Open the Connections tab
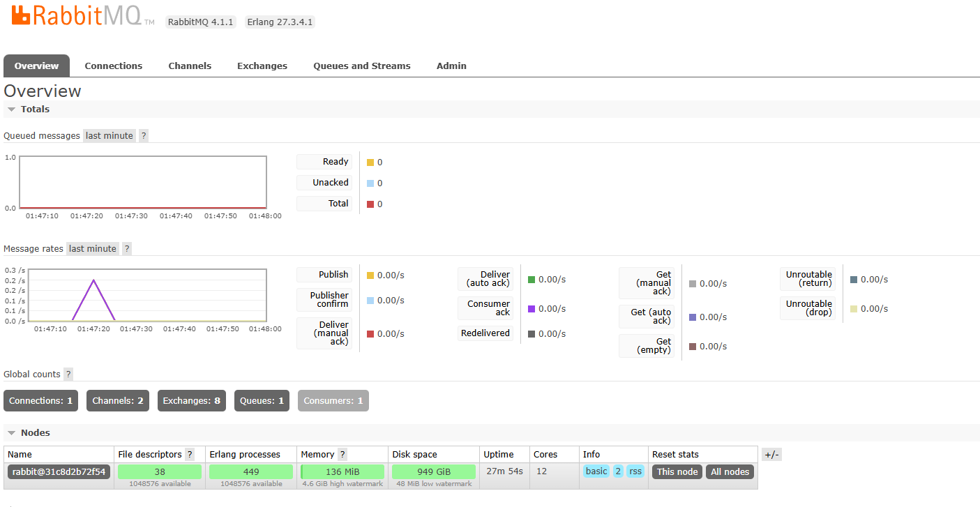The width and height of the screenshot is (980, 507). pos(114,66)
